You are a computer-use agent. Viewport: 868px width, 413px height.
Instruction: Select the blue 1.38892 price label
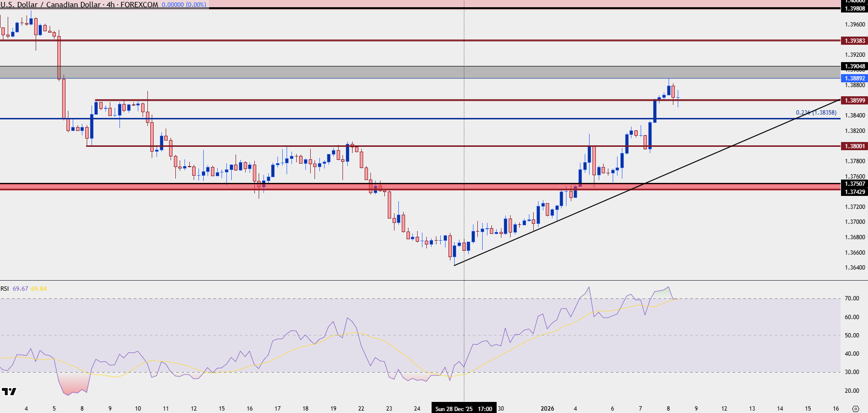click(855, 78)
